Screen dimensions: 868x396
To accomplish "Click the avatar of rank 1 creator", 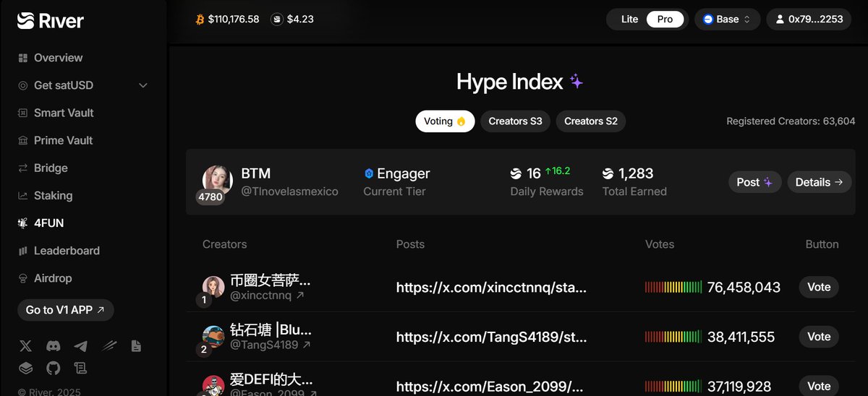I will 213,287.
